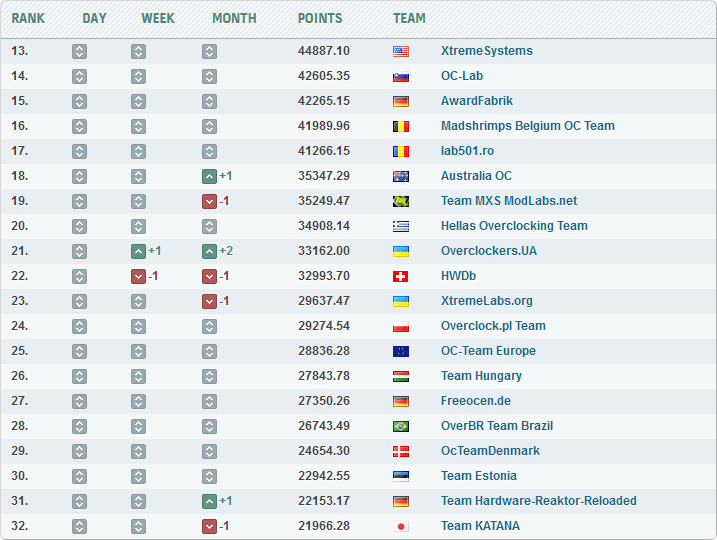Click Japan flag icon next to Team KATANA
This screenshot has width=717, height=540.
[x=401, y=526]
